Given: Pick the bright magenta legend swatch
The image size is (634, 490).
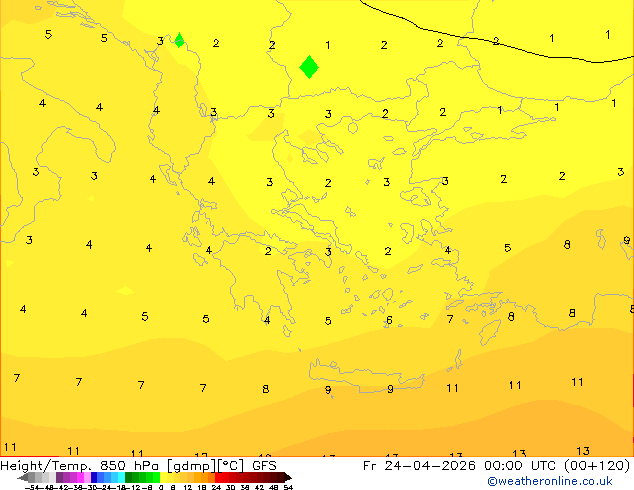Looking at the screenshot, I should [80, 477].
